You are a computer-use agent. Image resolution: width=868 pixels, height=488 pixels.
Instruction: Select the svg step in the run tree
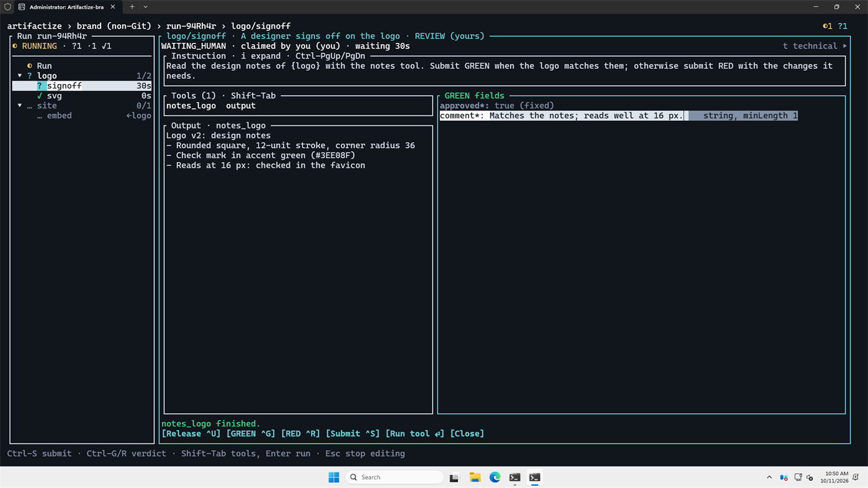tap(82, 95)
